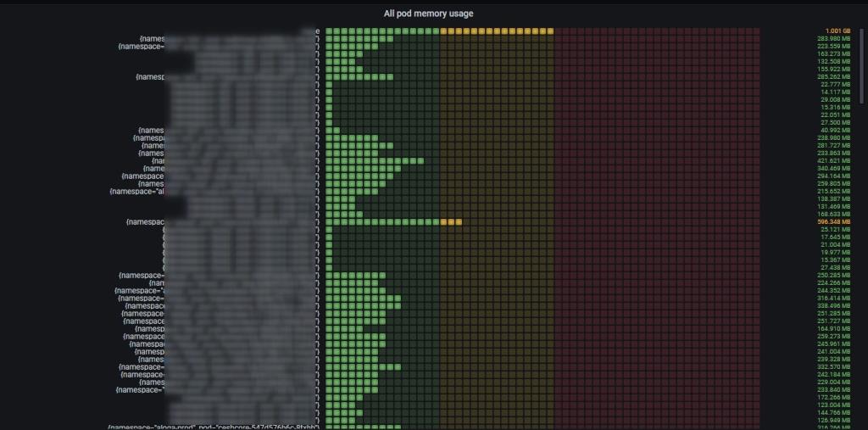Click the 15.316 MB reading

point(835,108)
